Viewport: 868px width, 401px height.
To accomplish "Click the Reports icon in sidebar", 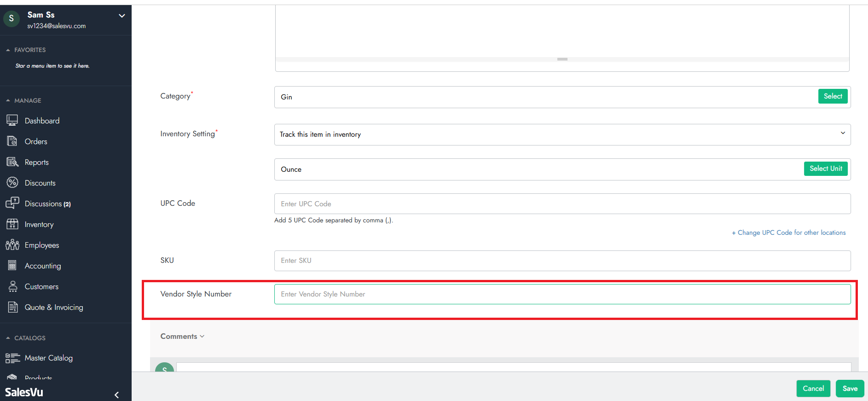I will pyautogui.click(x=12, y=162).
